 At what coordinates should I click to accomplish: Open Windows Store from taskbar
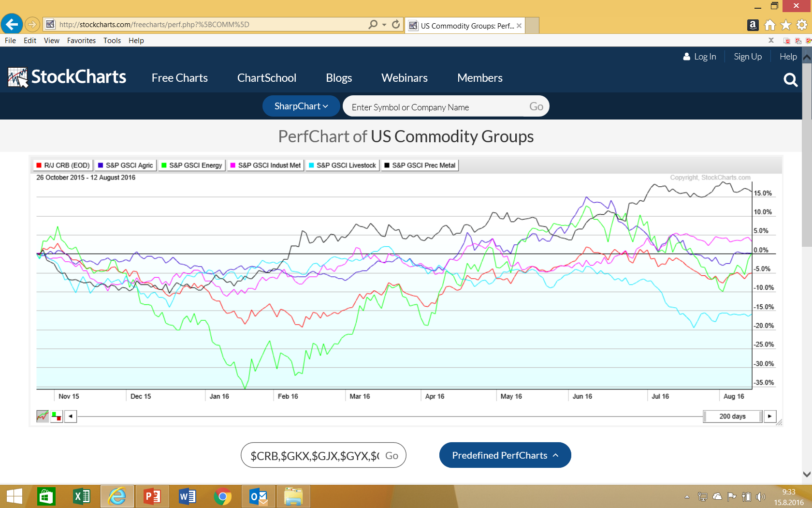[x=46, y=496]
